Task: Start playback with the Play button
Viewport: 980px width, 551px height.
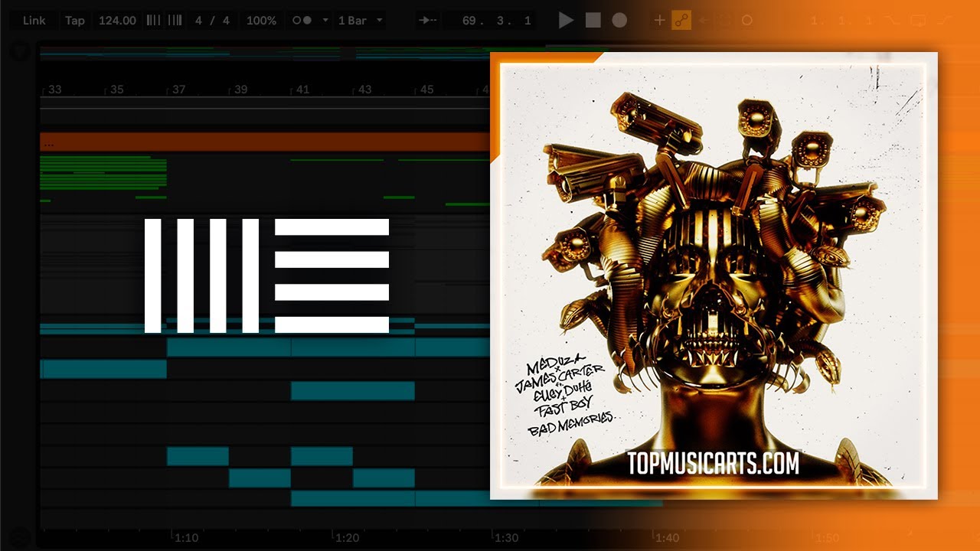Action: 566,21
